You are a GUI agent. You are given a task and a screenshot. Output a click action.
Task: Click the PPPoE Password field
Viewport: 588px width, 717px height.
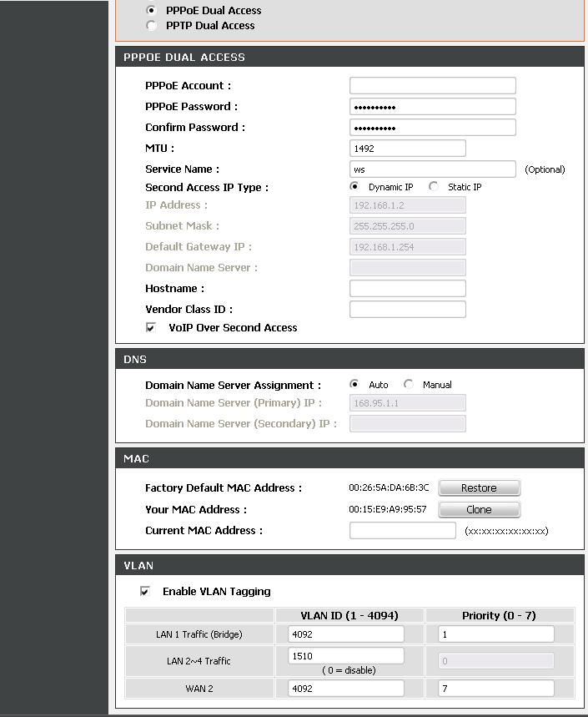pos(432,107)
